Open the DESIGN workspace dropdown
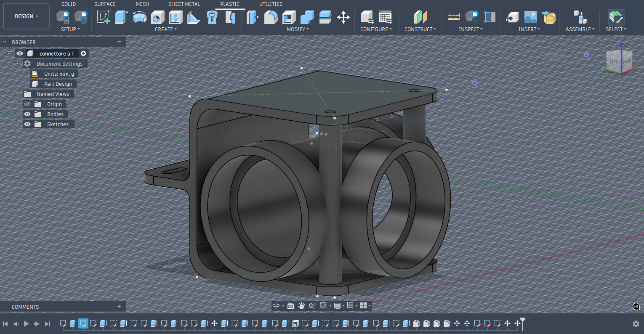Screen dimensions: 644x334 [x=26, y=16]
